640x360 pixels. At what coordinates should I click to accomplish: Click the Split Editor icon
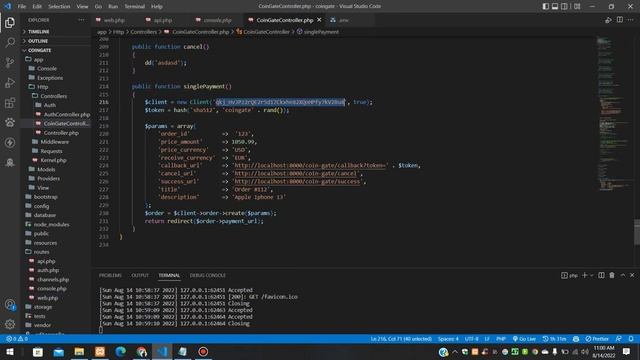coord(620,20)
